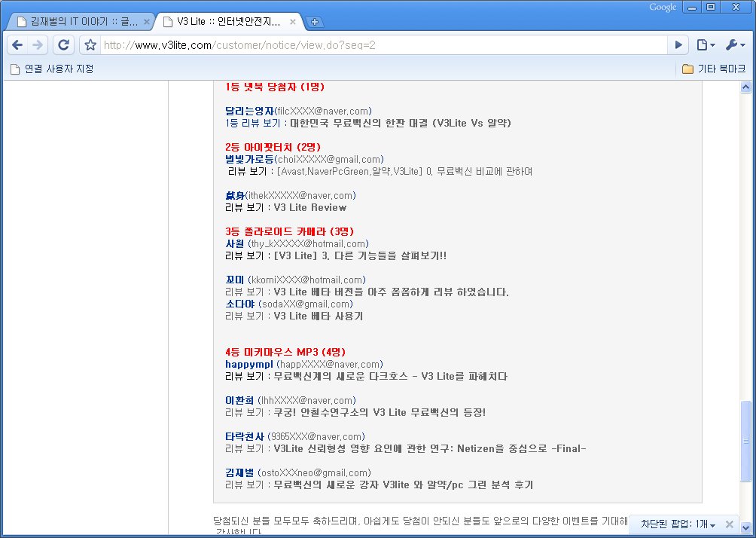
Task: Click the heading 2등 아이팟터치 (2명)
Action: [x=273, y=147]
